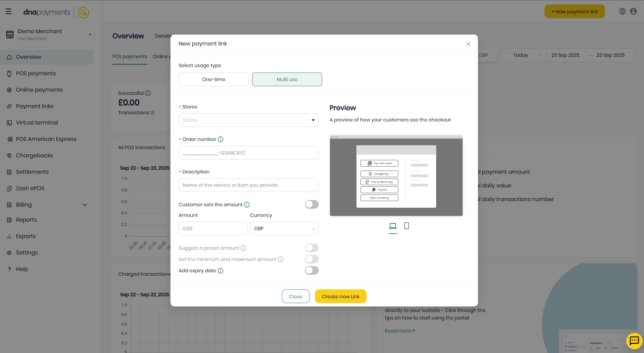Close the dialog with the Close button
This screenshot has width=644, height=353.
295,296
